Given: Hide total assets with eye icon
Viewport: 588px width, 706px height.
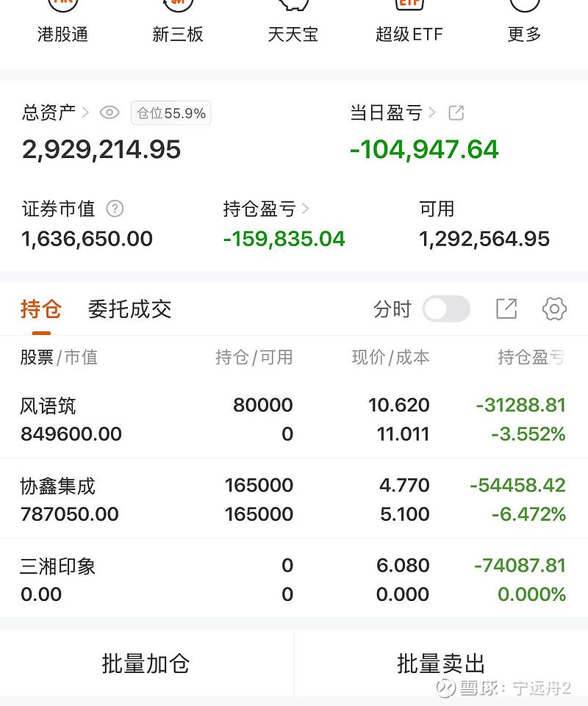Looking at the screenshot, I should (110, 112).
